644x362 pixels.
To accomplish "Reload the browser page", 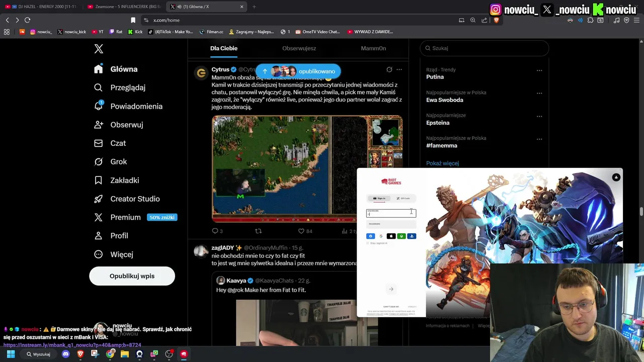I will pyautogui.click(x=27, y=20).
